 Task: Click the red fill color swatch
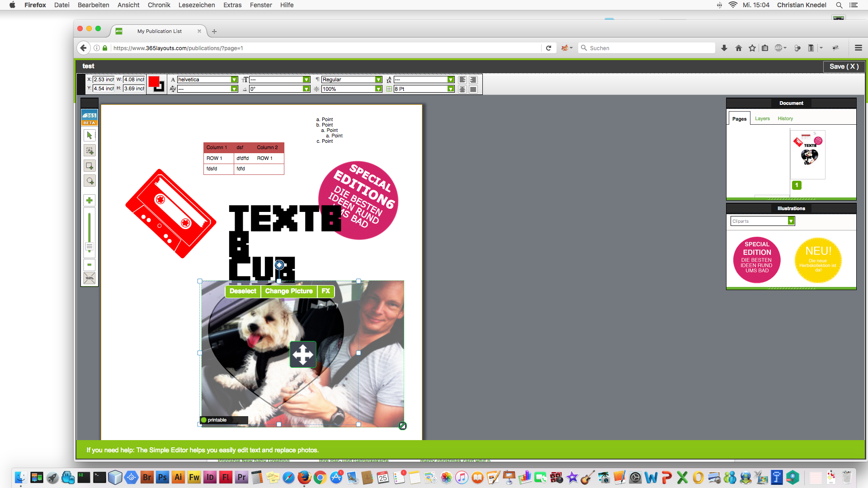(154, 80)
